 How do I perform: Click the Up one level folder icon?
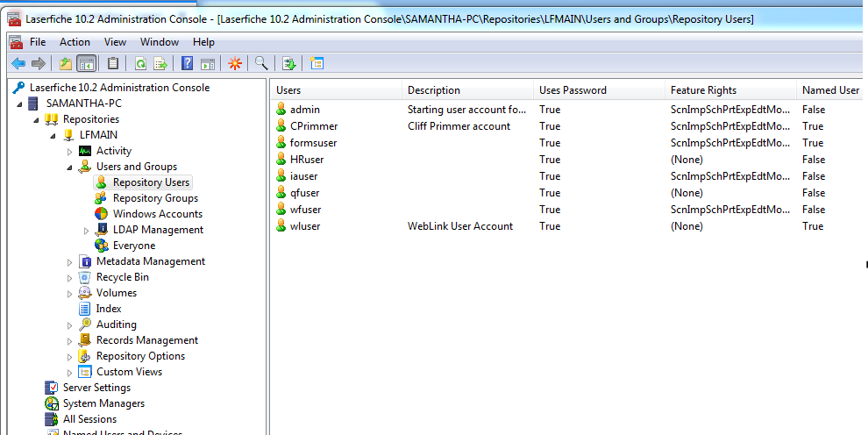(66, 64)
